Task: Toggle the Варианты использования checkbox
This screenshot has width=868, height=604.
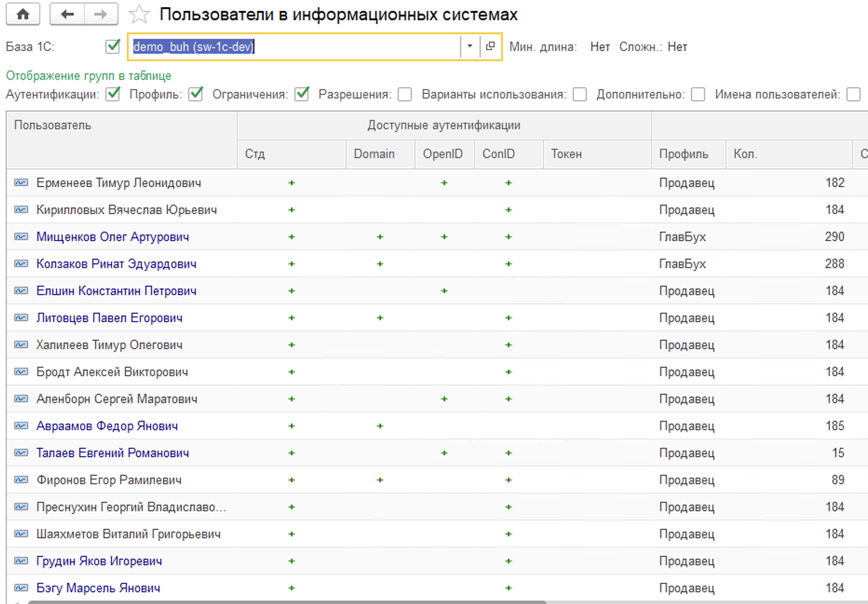Action: (580, 95)
